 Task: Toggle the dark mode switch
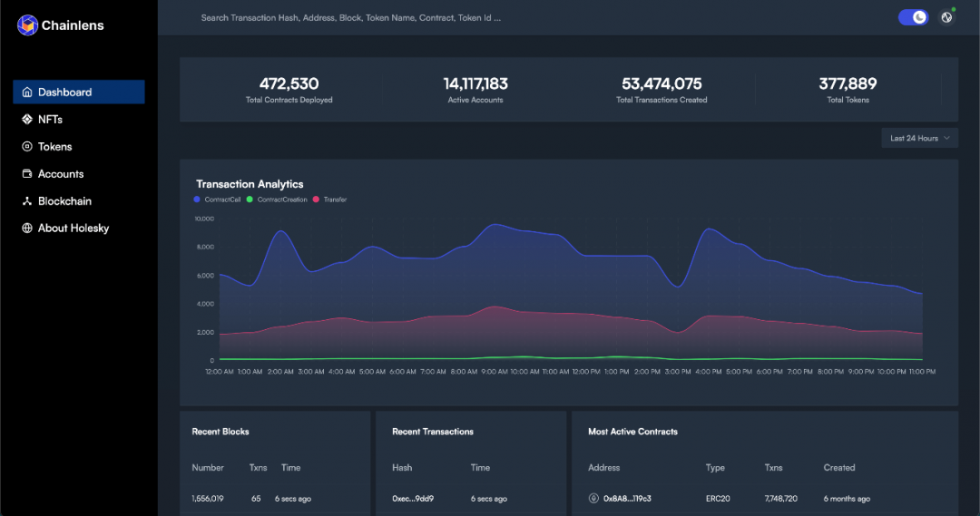click(x=913, y=17)
